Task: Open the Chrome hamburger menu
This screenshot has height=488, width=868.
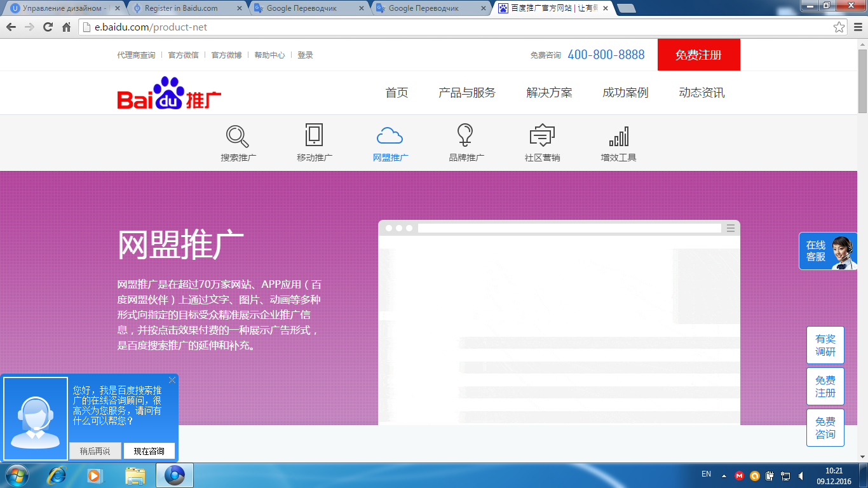Action: (858, 27)
